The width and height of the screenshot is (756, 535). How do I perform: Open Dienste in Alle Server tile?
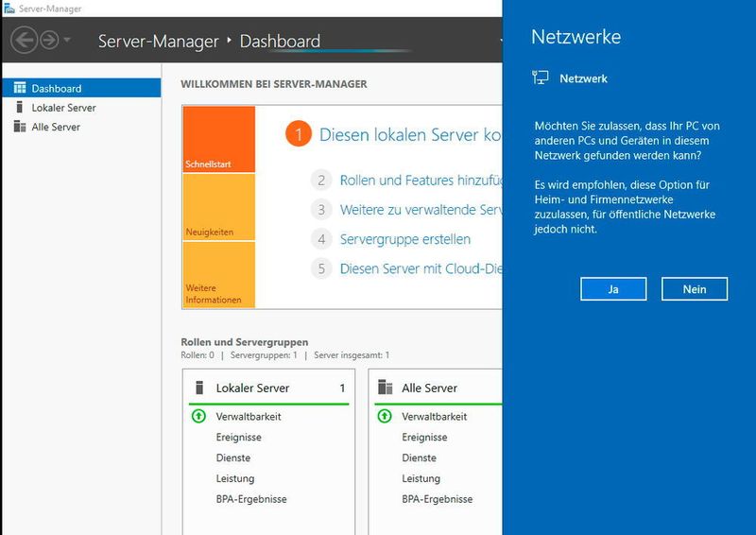(419, 457)
